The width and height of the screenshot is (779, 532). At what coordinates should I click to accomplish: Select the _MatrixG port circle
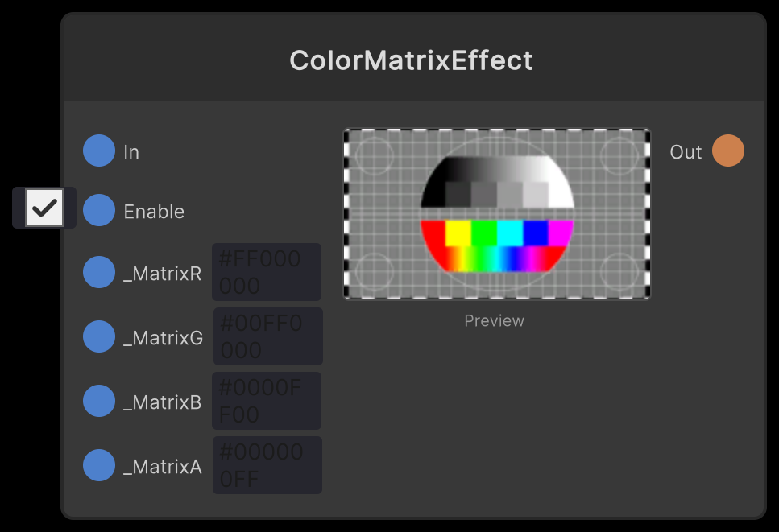pyautogui.click(x=98, y=336)
